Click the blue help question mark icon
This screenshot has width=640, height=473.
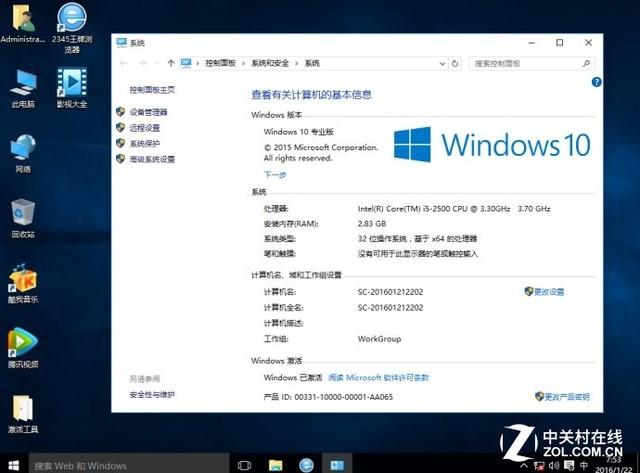(596, 82)
